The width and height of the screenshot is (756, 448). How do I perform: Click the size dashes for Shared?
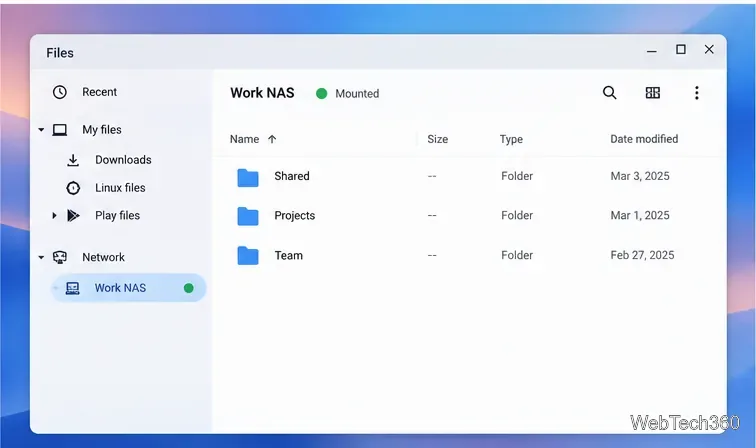point(432,176)
